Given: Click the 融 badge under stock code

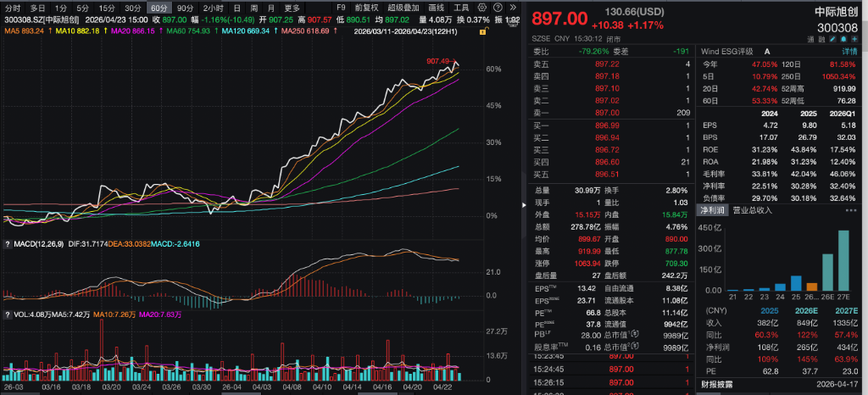Looking at the screenshot, I should click(821, 40).
